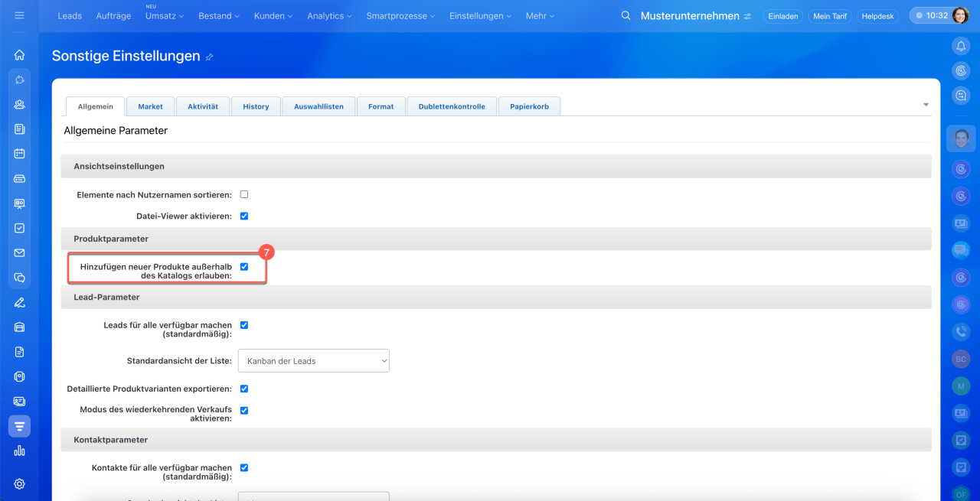Screen dimensions: 980x501
Task: Expand the Einstellungen top menu
Action: tap(481, 16)
